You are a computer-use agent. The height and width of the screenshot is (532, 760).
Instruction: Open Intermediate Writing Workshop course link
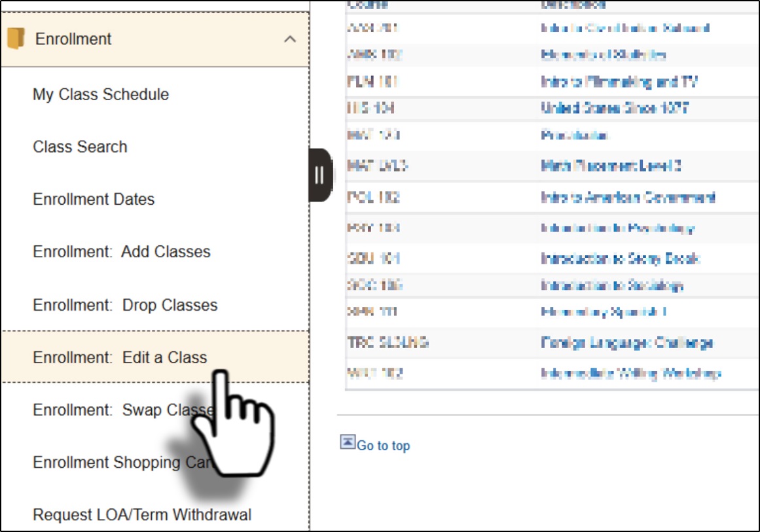click(630, 374)
